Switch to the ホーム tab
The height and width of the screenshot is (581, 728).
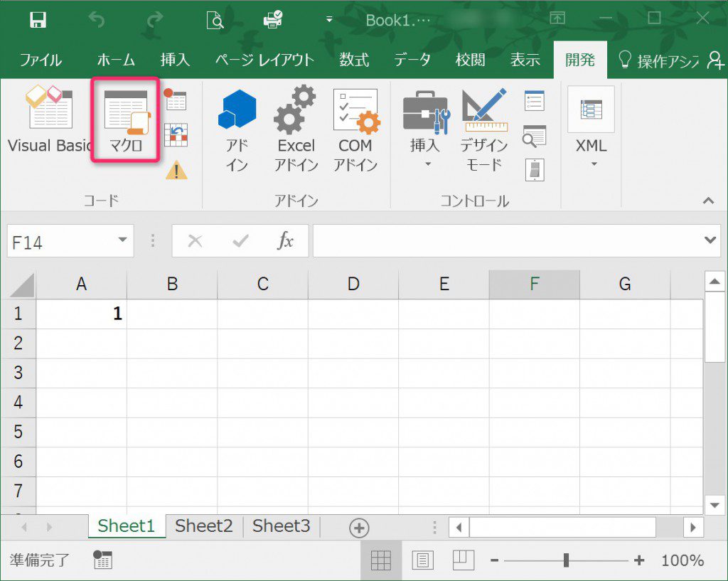116,60
